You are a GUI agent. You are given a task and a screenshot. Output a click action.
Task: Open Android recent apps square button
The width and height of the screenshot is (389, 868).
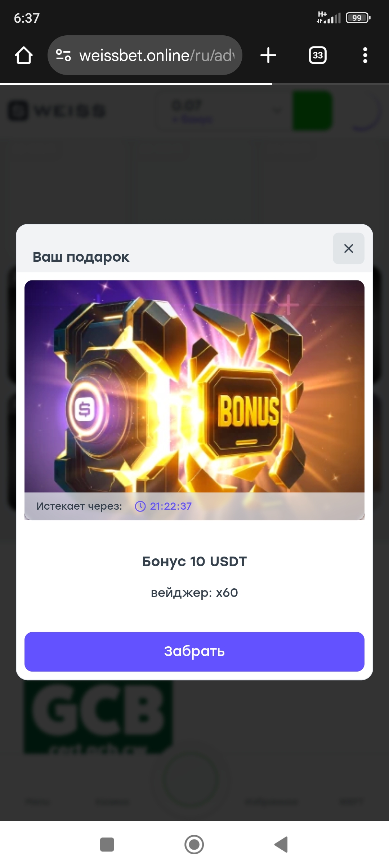[x=107, y=844]
